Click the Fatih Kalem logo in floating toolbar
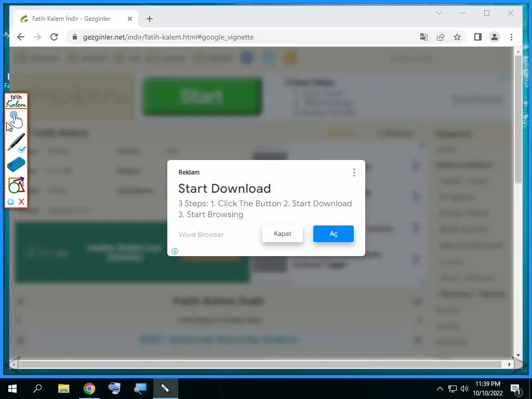 point(16,101)
